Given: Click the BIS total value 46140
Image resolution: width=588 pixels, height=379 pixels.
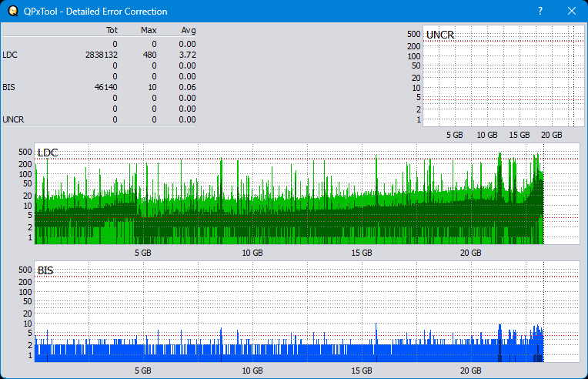Looking at the screenshot, I should [105, 87].
